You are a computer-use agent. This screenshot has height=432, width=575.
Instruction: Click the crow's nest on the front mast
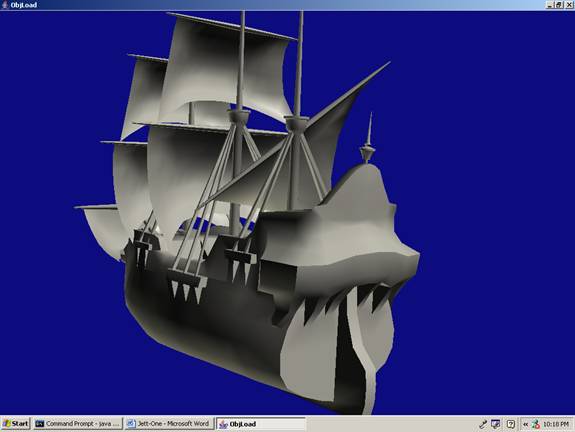click(294, 123)
